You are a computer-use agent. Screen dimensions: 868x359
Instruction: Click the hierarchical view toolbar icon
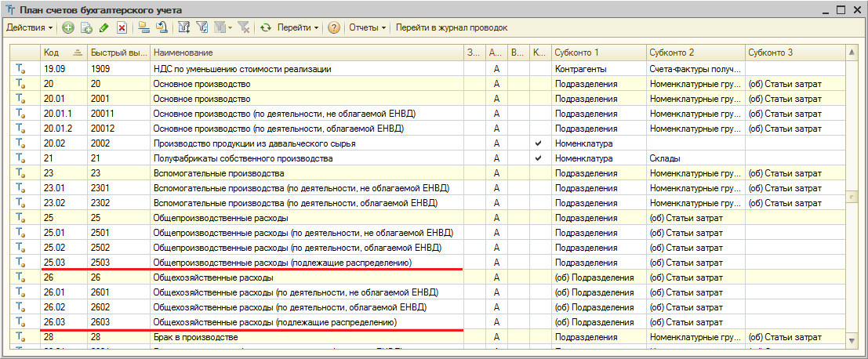[x=143, y=27]
